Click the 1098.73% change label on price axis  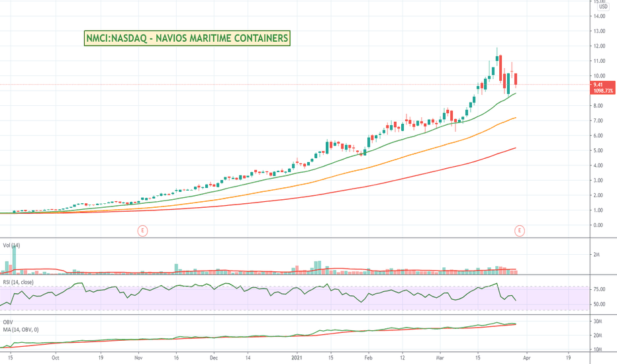click(603, 91)
